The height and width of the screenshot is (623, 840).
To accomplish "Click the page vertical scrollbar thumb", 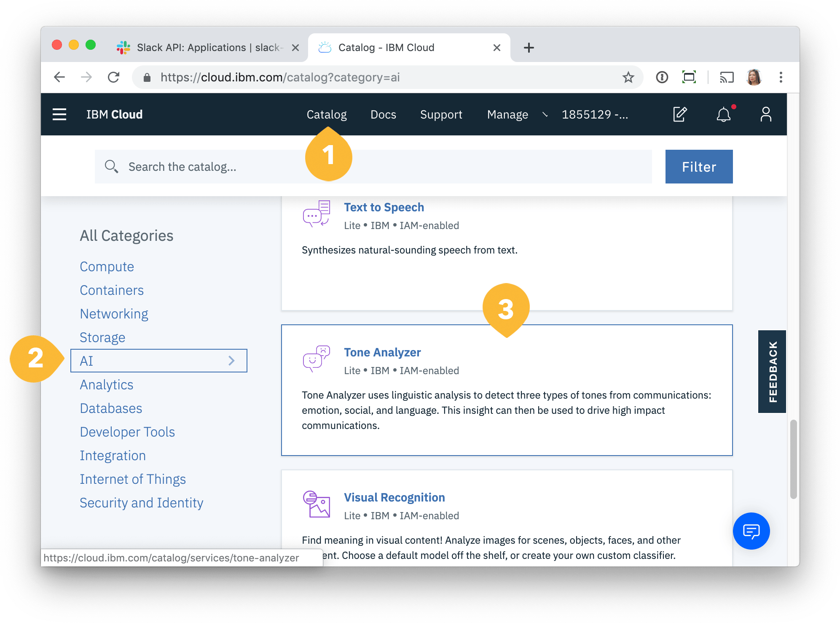I will (793, 459).
